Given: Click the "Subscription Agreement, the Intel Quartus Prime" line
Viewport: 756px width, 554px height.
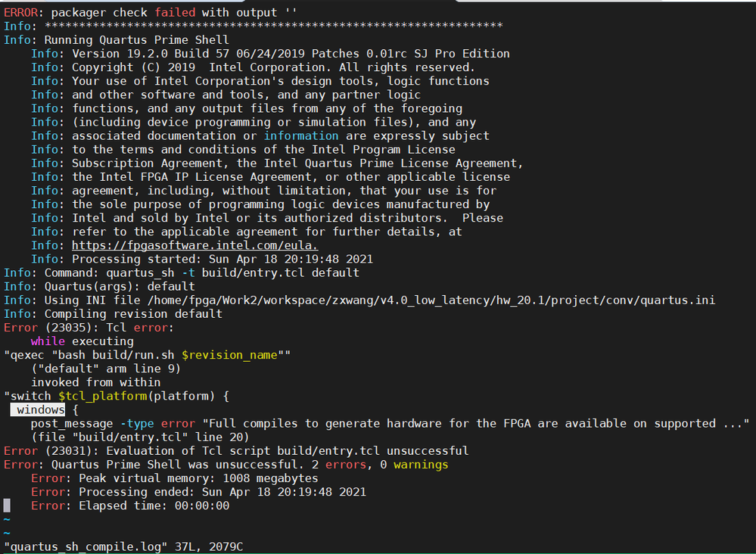Looking at the screenshot, I should click(277, 163).
